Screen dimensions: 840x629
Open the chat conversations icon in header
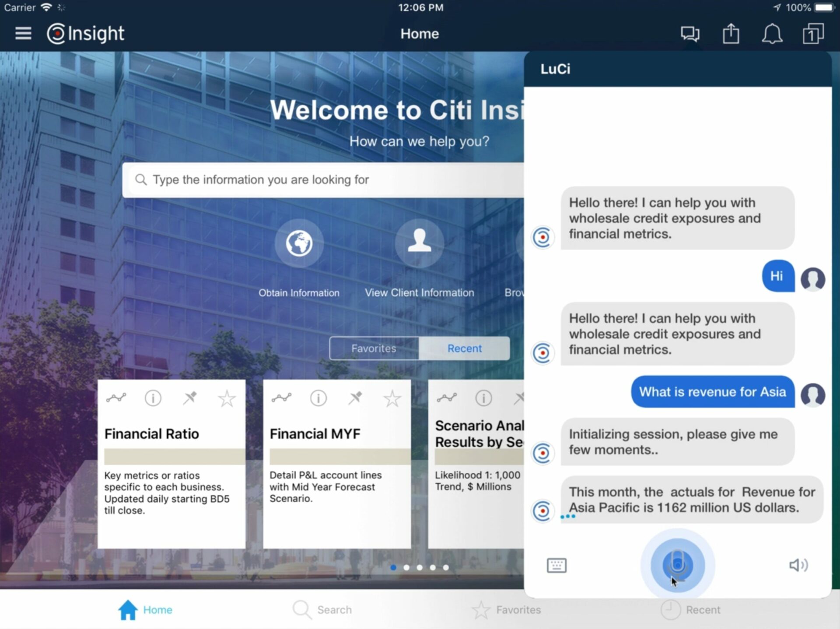tap(690, 34)
